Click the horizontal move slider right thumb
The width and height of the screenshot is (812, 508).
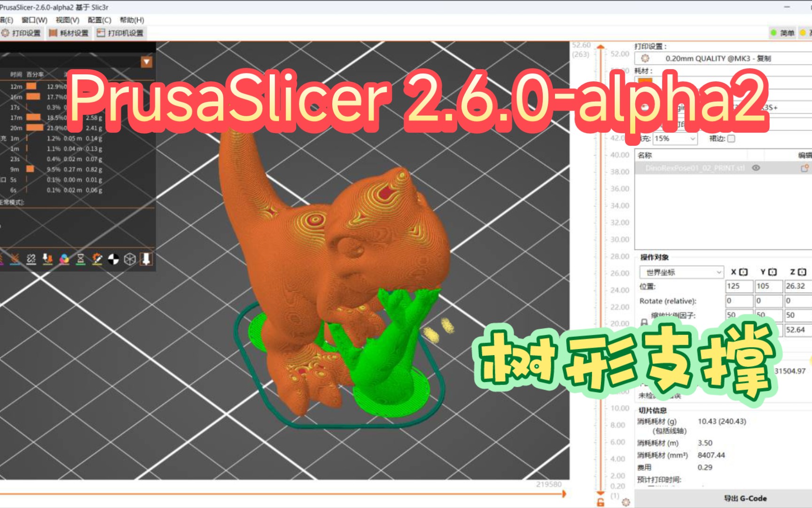[564, 494]
